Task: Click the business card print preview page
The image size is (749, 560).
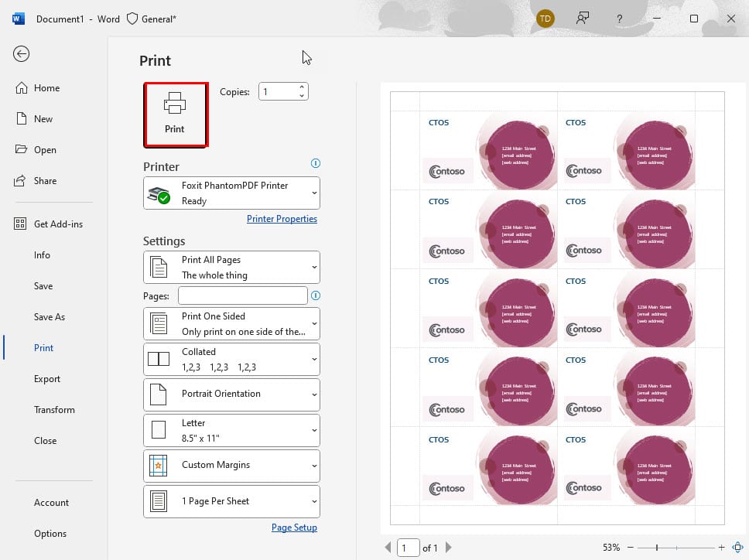Action: pos(557,308)
